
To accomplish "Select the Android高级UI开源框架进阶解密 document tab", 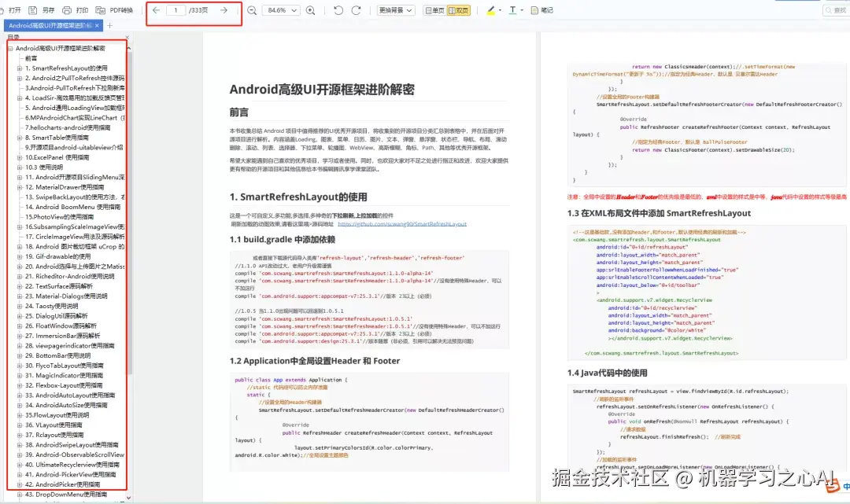I will tap(47, 25).
